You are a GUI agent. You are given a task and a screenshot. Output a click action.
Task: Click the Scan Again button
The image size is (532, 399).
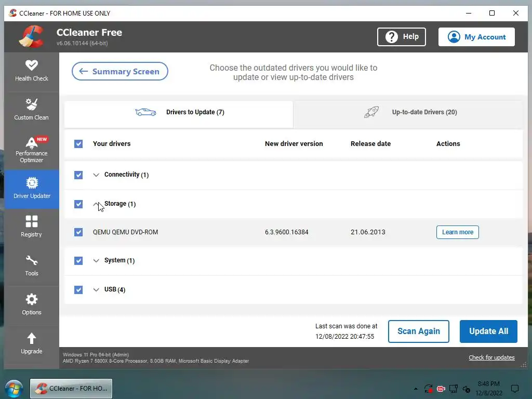[x=418, y=331]
